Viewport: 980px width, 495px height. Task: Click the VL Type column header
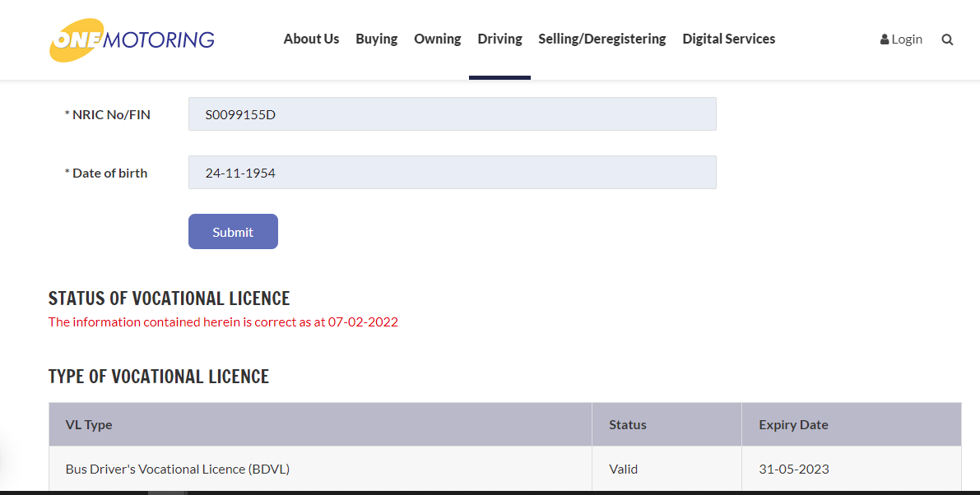(89, 425)
